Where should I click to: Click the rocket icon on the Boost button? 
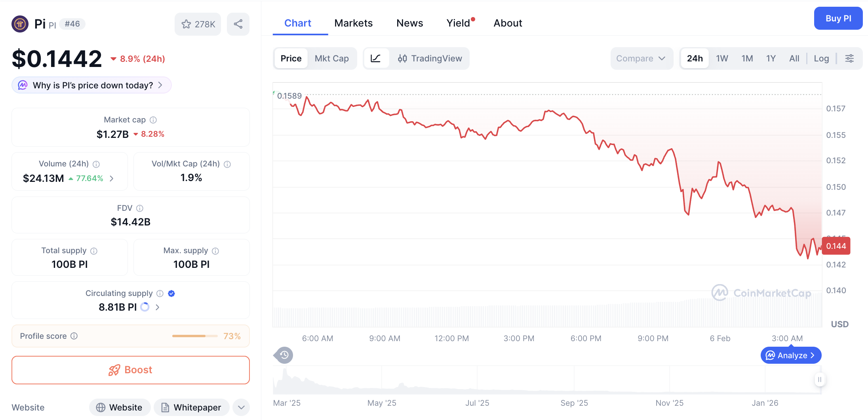click(114, 370)
